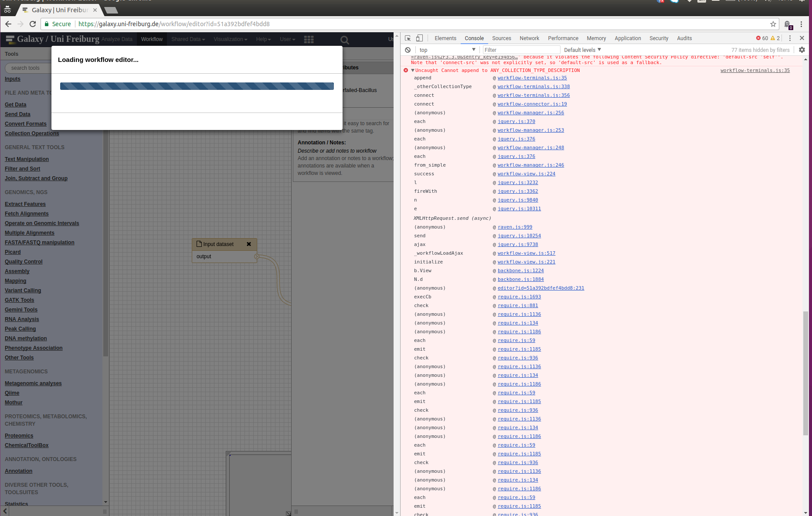Reload the page with the refresh icon
This screenshot has width=812, height=516.
pyautogui.click(x=33, y=24)
